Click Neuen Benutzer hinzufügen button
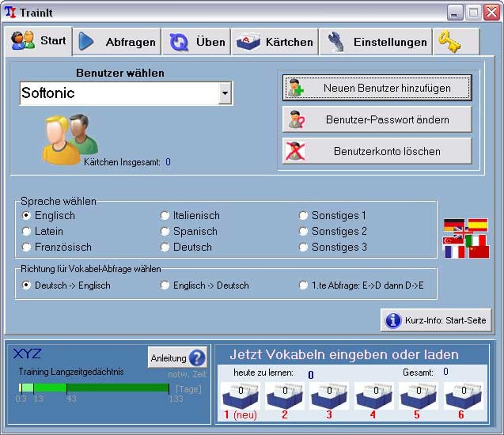Viewport: 504px width, 435px height. click(377, 88)
